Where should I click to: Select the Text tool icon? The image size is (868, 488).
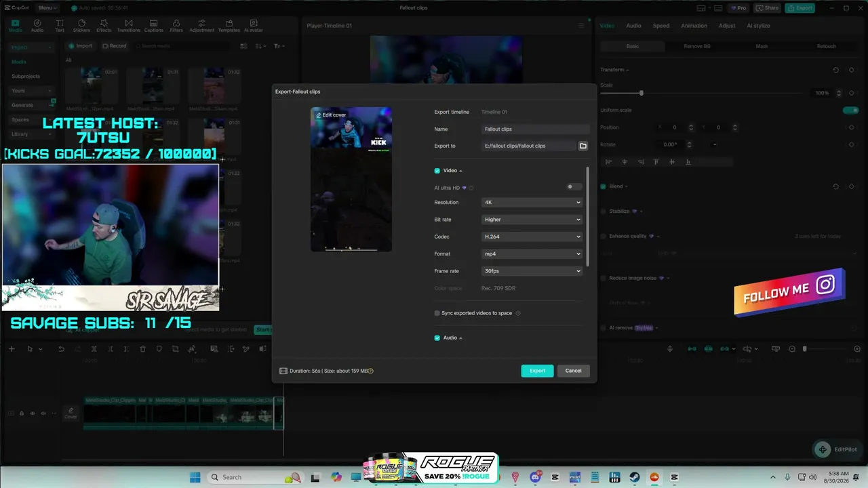click(x=60, y=26)
